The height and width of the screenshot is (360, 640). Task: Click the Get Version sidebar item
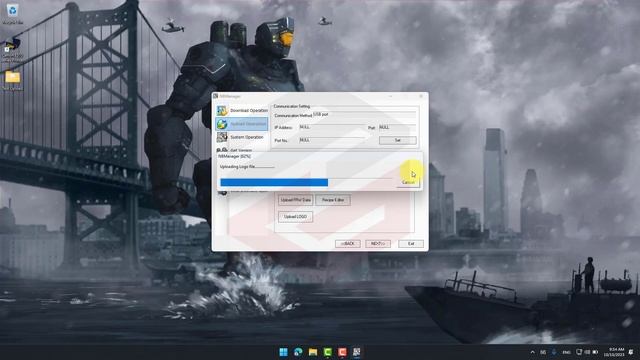(242, 150)
